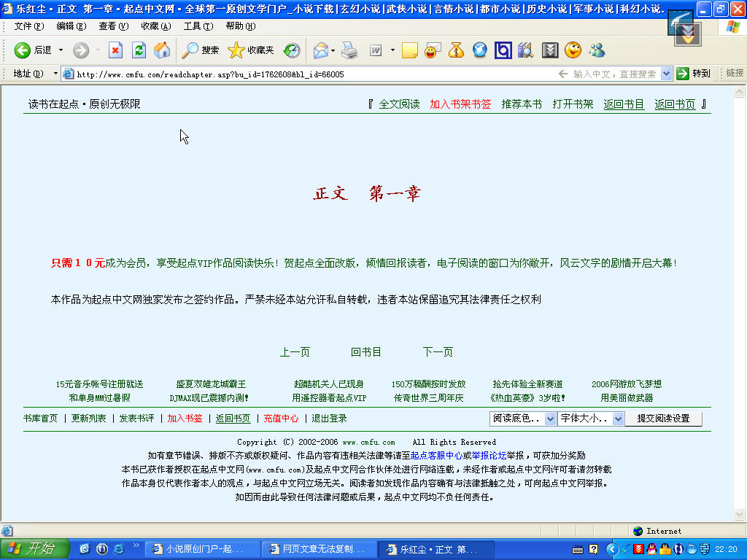747x560 pixels.
Task: Click the magnifier Search (搜索) icon
Action: 190,50
